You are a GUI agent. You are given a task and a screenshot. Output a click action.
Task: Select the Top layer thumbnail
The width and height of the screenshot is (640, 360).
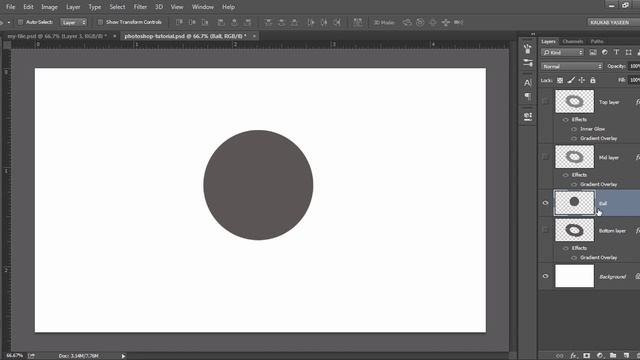tap(574, 101)
